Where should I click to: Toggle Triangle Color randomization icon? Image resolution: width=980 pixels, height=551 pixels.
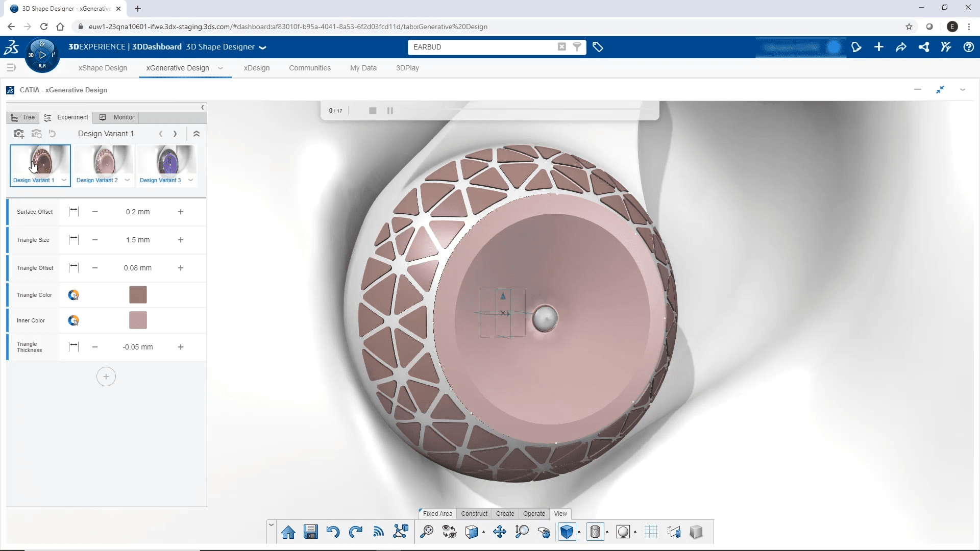click(73, 294)
